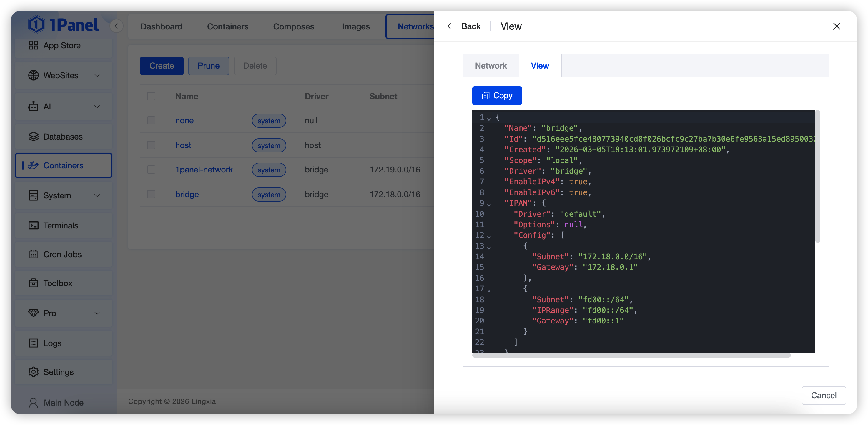This screenshot has width=868, height=425.
Task: Click the App Store grid icon
Action: [x=33, y=45]
